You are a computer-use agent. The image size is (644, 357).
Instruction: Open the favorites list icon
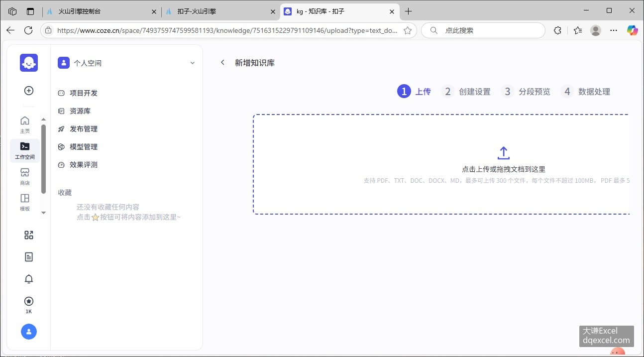577,30
